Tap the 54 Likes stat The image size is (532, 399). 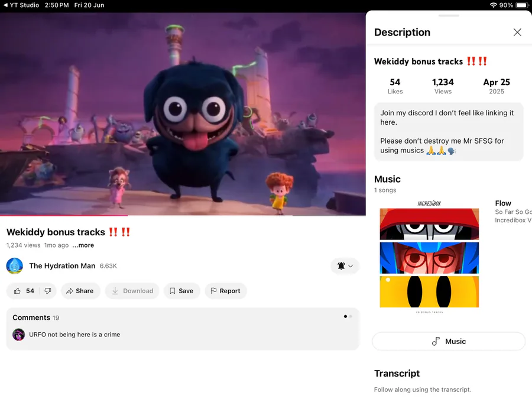point(395,86)
